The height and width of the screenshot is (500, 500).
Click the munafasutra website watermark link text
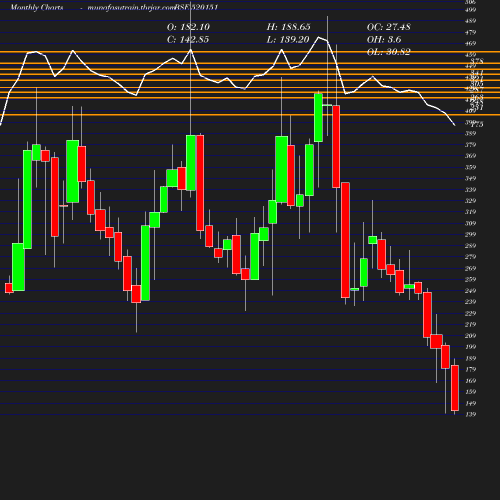(131, 7)
